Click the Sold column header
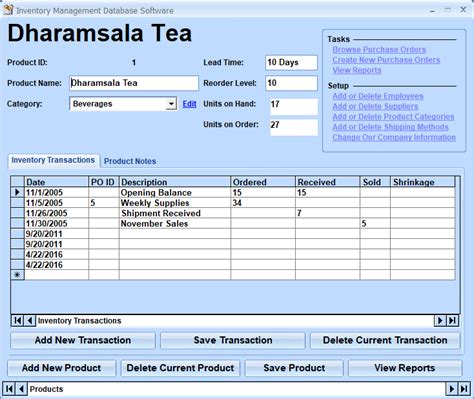This screenshot has height=399, width=474. click(375, 182)
